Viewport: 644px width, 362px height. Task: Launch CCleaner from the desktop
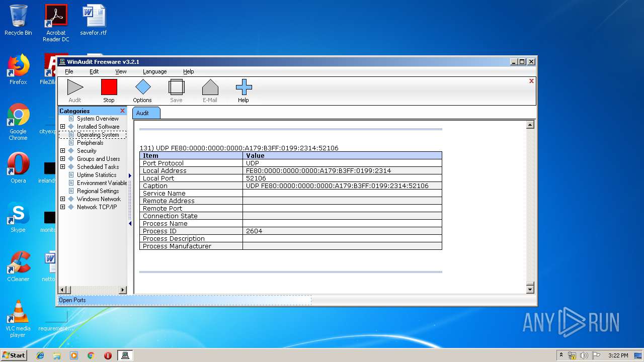pyautogui.click(x=18, y=266)
